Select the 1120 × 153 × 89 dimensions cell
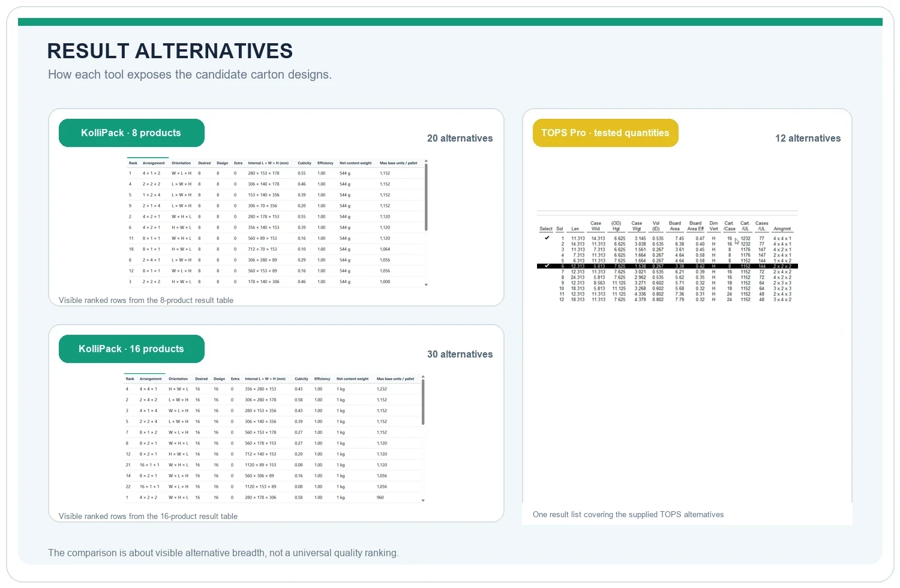Image resolution: width=900 pixels, height=588 pixels. tap(260, 487)
